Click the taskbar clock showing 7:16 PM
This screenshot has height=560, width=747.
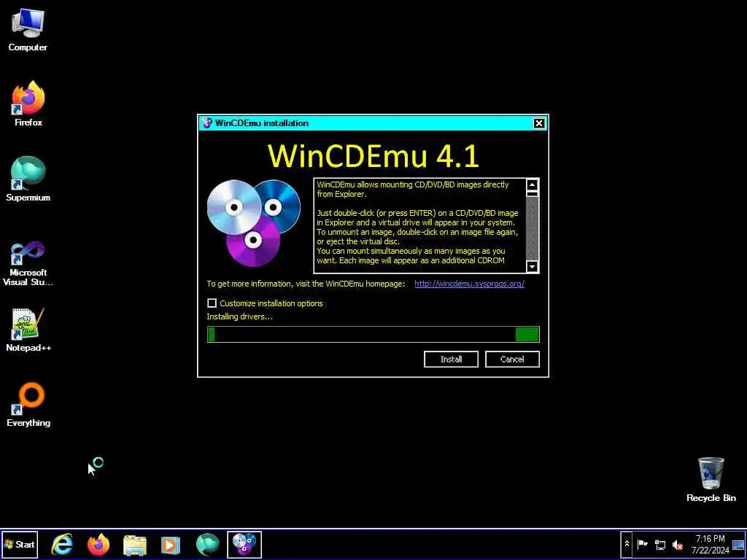pyautogui.click(x=710, y=544)
